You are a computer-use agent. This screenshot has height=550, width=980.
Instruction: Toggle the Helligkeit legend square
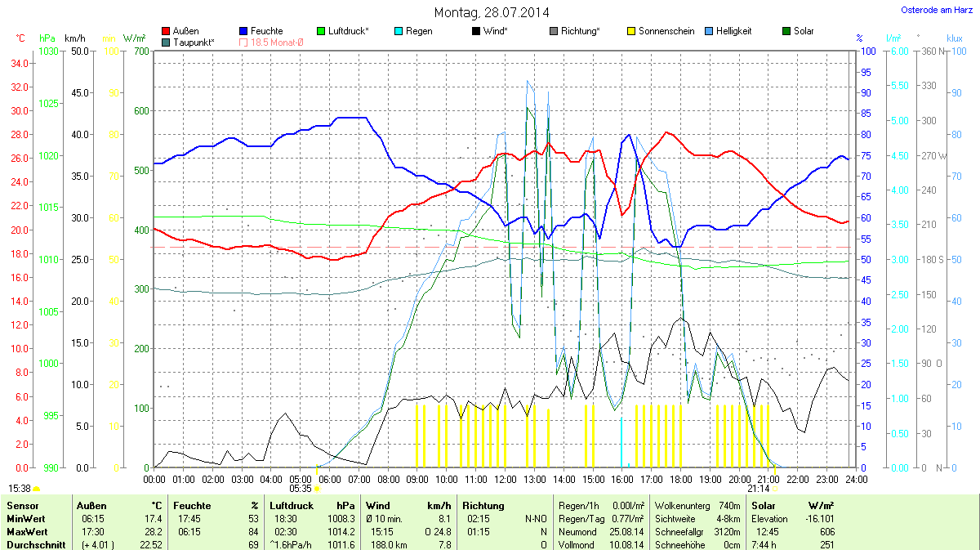tap(709, 31)
